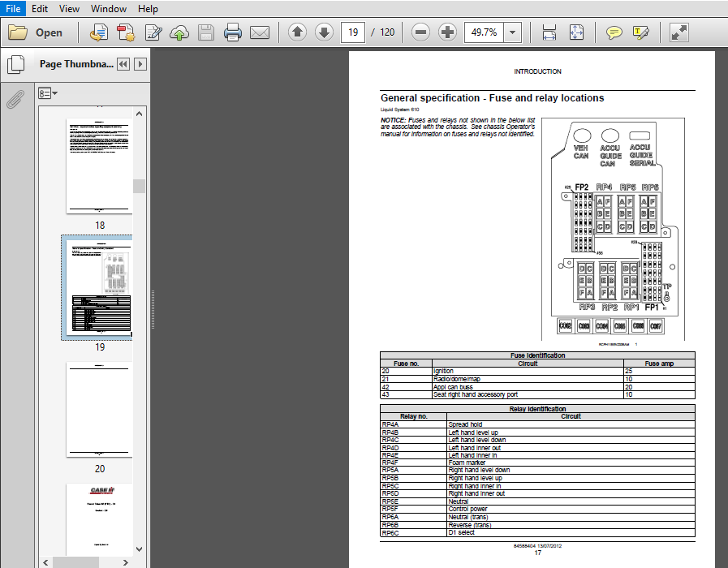Viewport: 728px width, 568px height.
Task: Click the thumbnail horizontal scrollbar handle
Action: (75, 562)
